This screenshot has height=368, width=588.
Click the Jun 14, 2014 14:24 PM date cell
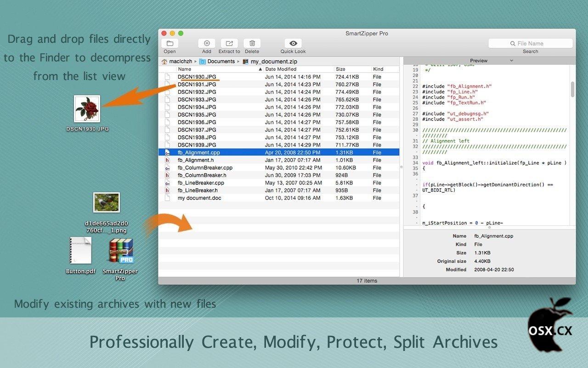click(293, 92)
